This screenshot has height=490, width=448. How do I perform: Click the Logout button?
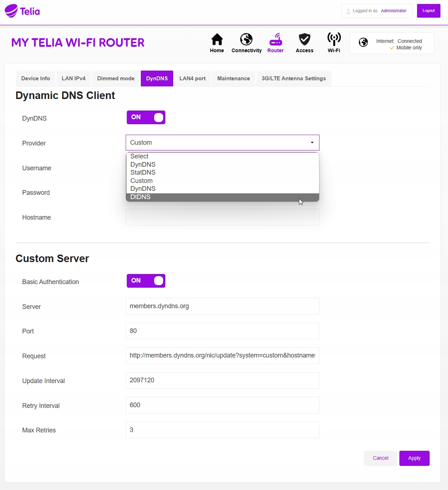(429, 11)
